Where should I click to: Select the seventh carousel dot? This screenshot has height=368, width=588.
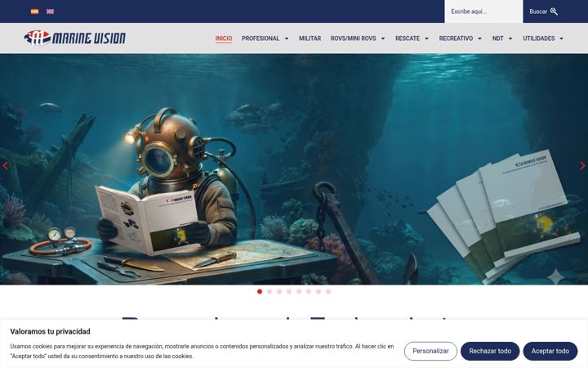318,291
